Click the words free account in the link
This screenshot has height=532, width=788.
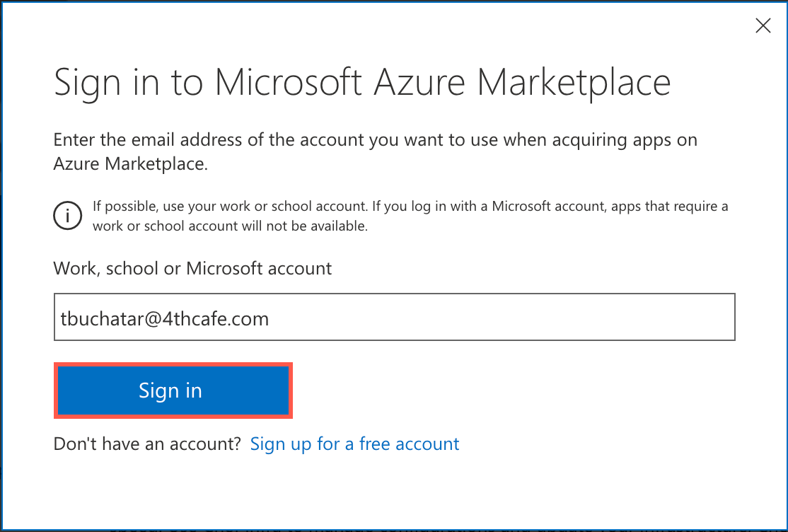tap(409, 444)
